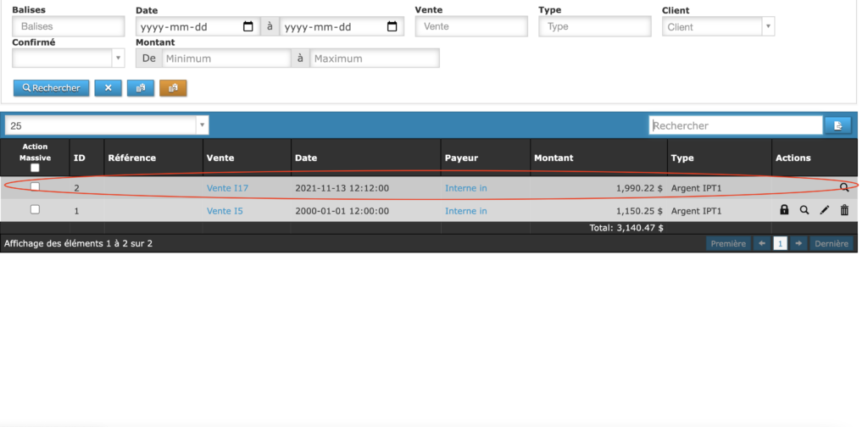
Task: Click magnifier view icon in Vente I17 row
Action: [844, 187]
